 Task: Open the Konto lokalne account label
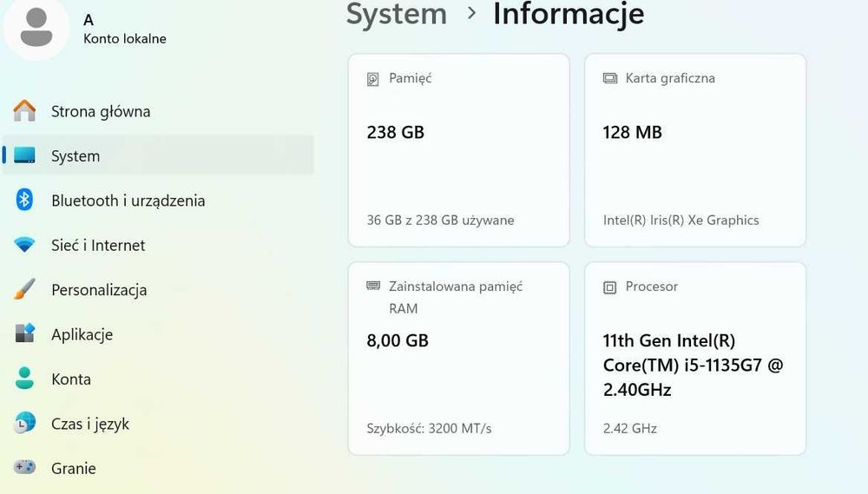tap(125, 39)
